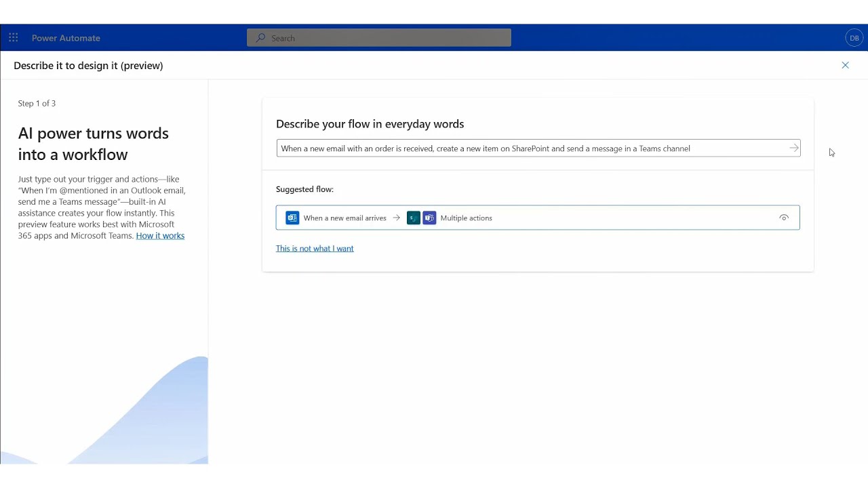Click When a new email arrives text

344,218
